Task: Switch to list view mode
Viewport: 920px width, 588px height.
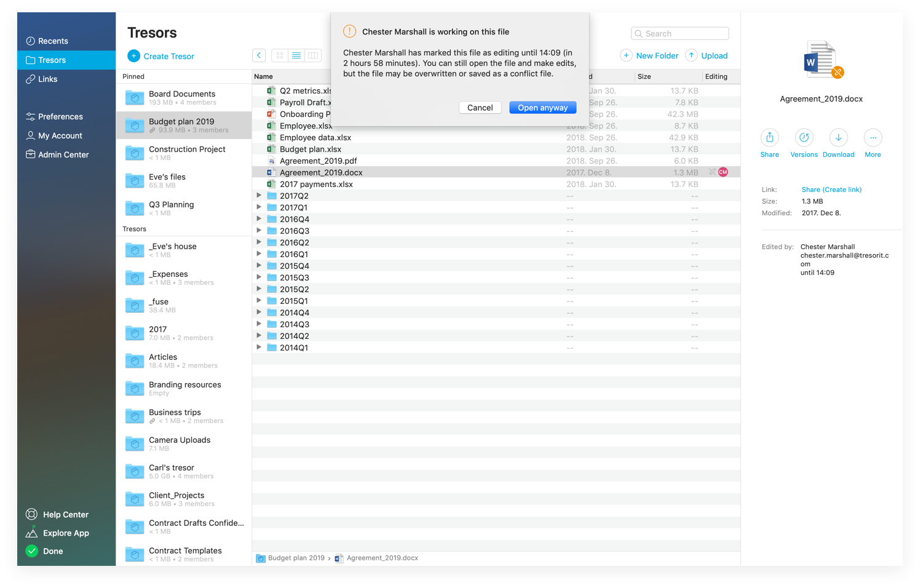Action: 296,55
